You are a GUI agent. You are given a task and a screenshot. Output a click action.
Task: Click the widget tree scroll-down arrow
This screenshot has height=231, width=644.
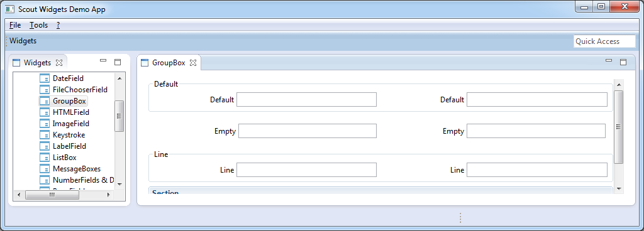[119, 185]
